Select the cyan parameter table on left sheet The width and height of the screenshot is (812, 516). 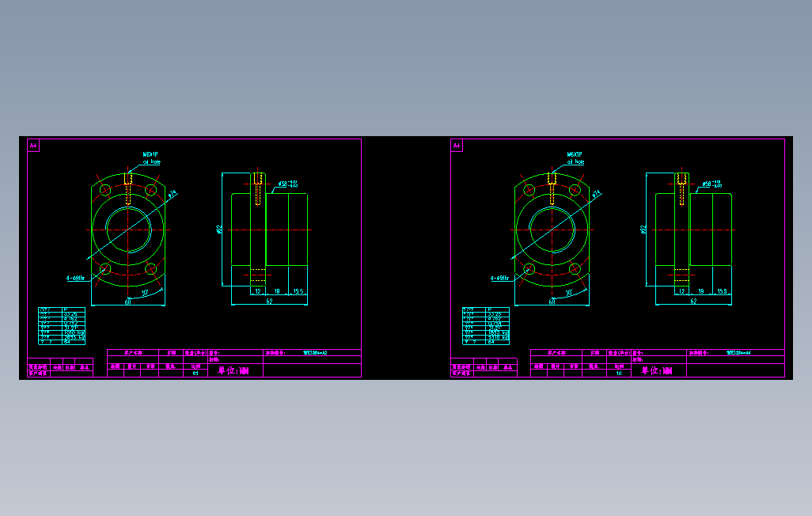tap(62, 326)
